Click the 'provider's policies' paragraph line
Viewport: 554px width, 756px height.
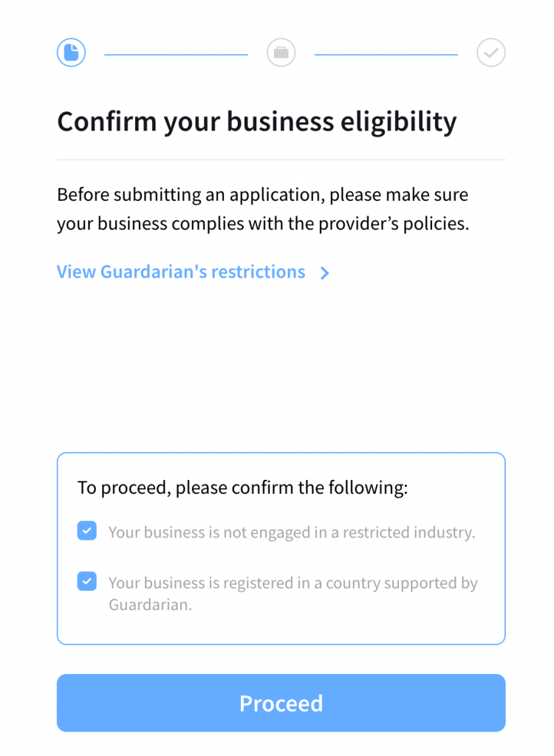tap(263, 224)
